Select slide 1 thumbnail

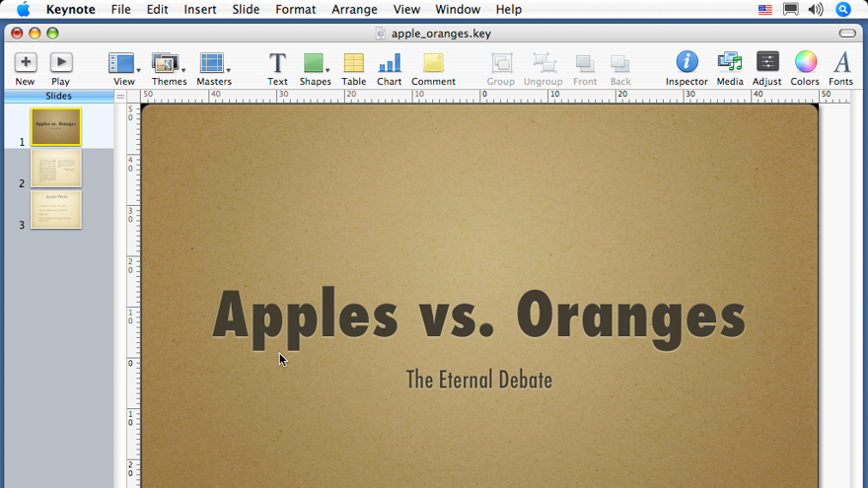[56, 127]
